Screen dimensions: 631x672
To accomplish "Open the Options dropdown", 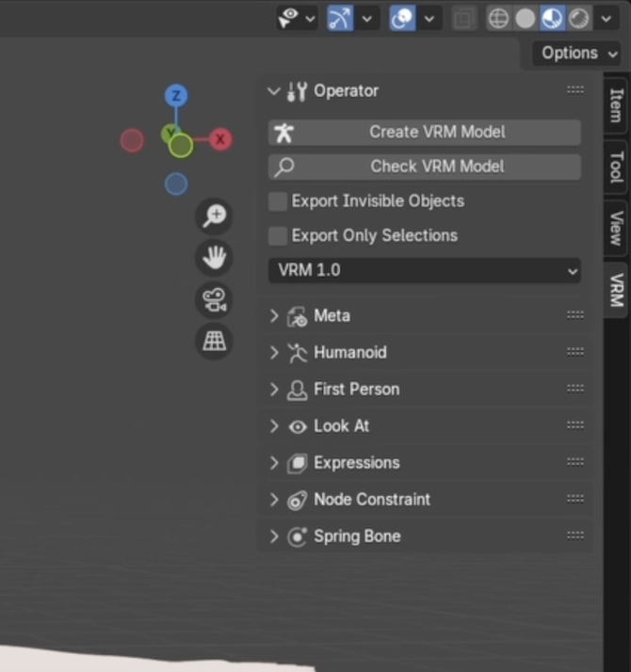I will click(x=577, y=53).
